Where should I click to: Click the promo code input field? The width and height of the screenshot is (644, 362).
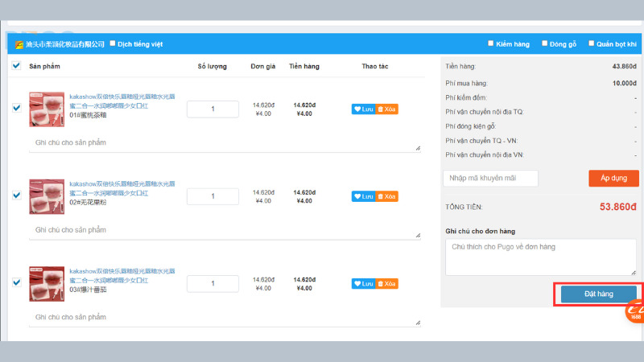(x=490, y=178)
